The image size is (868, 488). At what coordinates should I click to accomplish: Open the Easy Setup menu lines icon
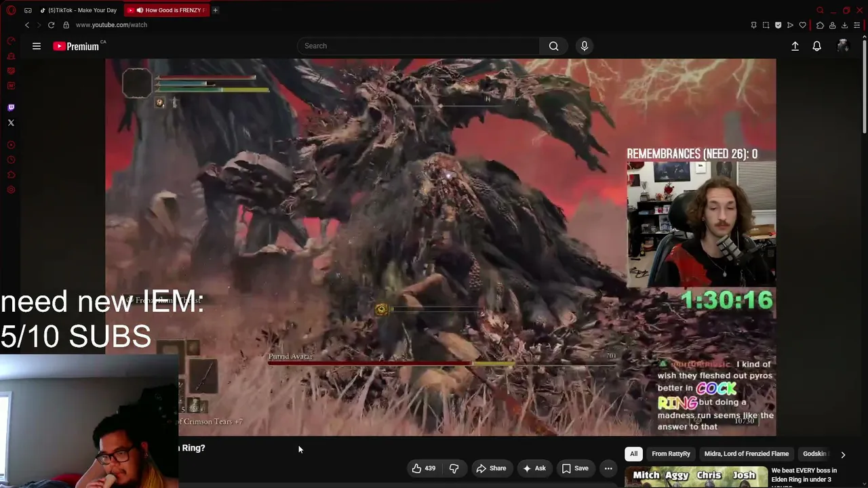[857, 25]
